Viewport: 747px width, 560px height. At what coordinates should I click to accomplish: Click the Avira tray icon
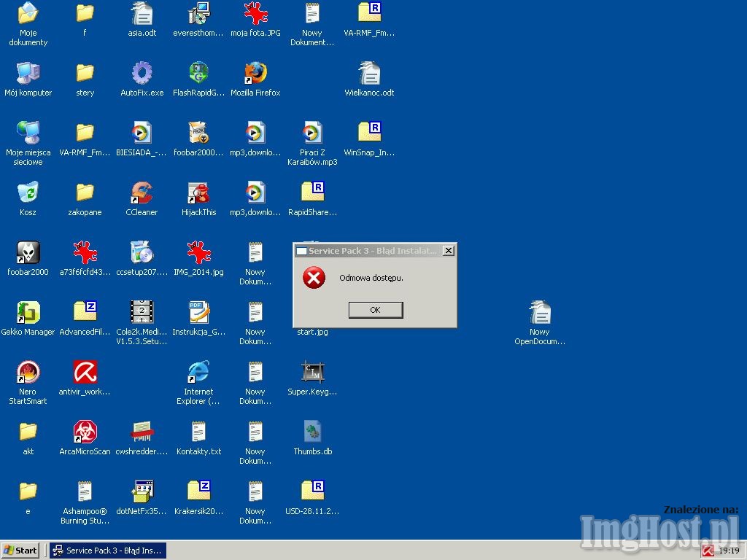click(708, 551)
